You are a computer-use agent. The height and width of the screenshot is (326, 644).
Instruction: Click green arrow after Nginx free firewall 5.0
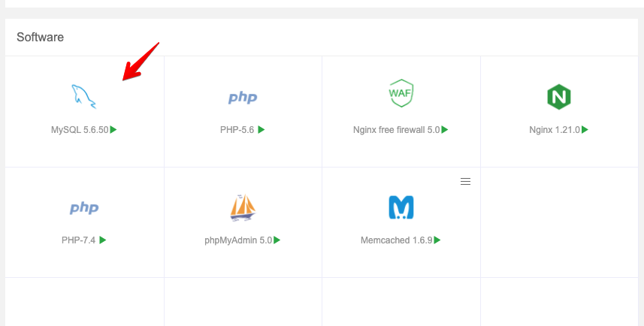coord(445,130)
